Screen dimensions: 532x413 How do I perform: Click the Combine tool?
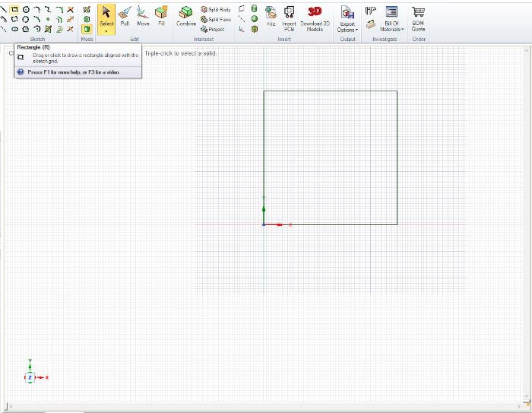tap(186, 16)
